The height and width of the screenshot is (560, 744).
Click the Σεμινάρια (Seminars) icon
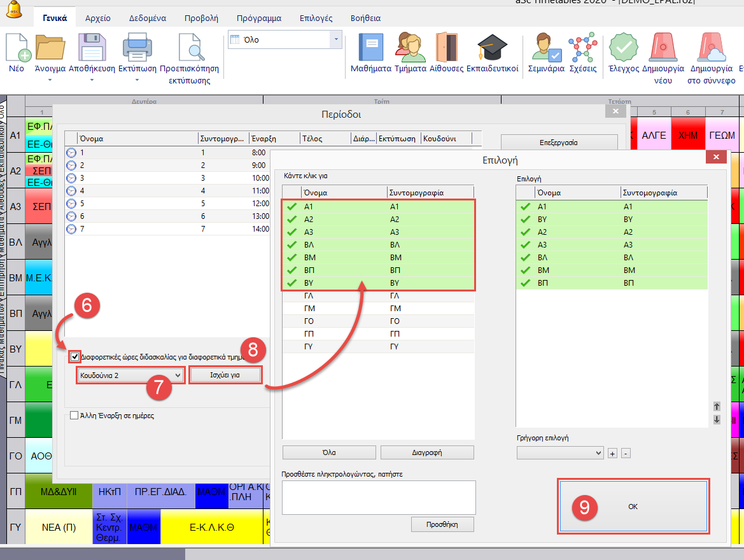(x=546, y=48)
